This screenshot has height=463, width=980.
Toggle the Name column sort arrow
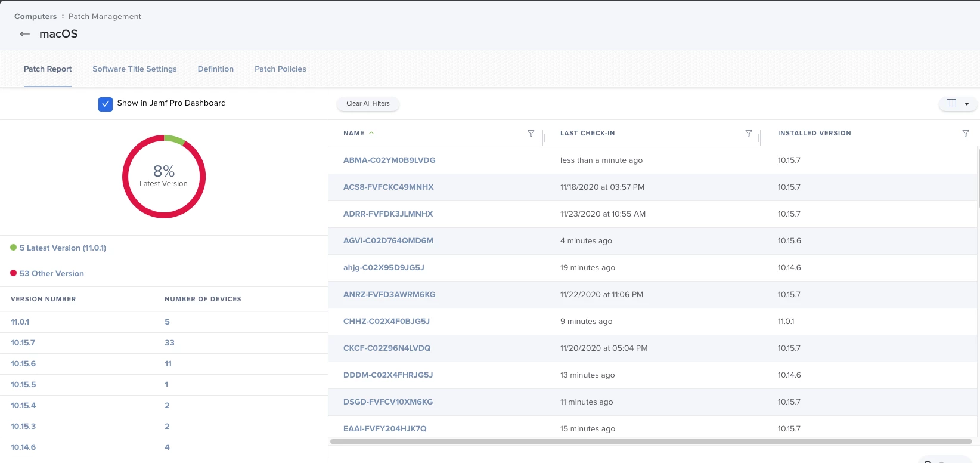click(x=371, y=133)
